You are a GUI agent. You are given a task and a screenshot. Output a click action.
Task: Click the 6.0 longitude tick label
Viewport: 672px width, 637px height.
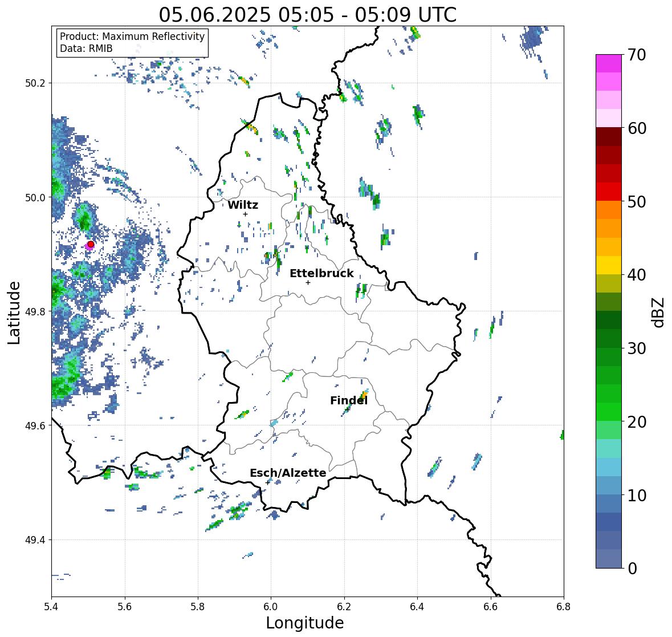(271, 607)
